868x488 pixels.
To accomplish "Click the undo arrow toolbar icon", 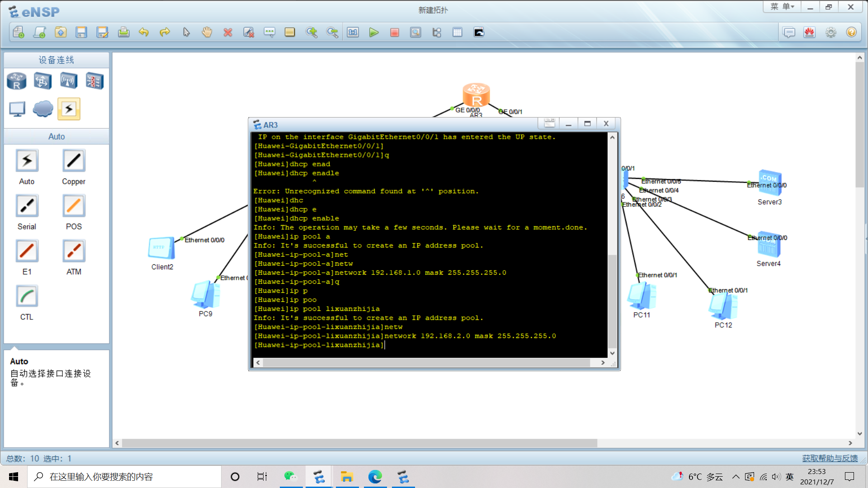I will (144, 33).
